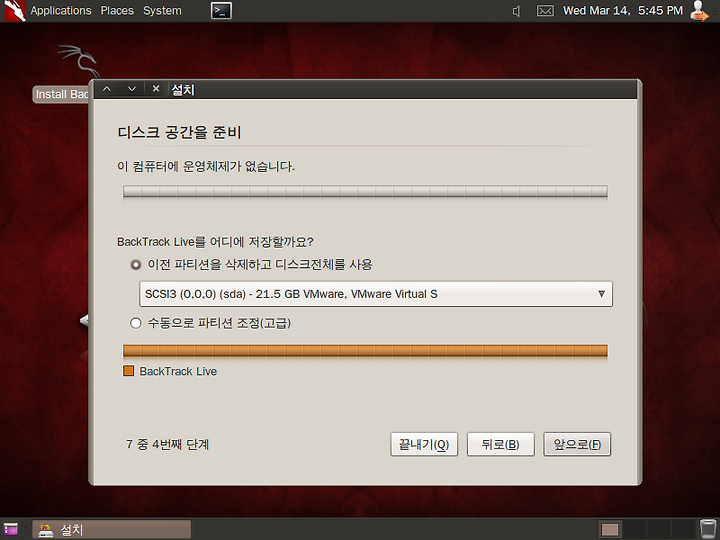Click down-arrow button in installer title bar
Screen dimensions: 720x540
pyautogui.click(x=132, y=89)
